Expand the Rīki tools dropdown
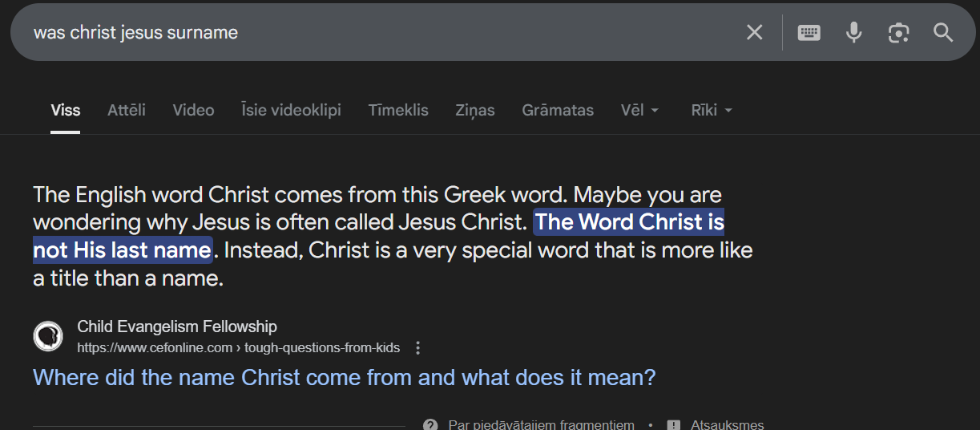980x430 pixels. point(712,111)
